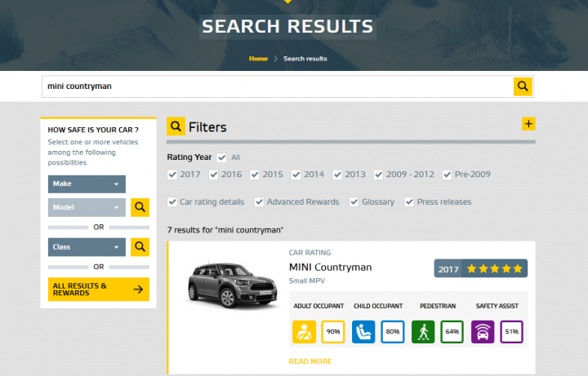The image size is (588, 376).
Task: Click the Adult Occupant seatbelt icon
Action: 304,332
